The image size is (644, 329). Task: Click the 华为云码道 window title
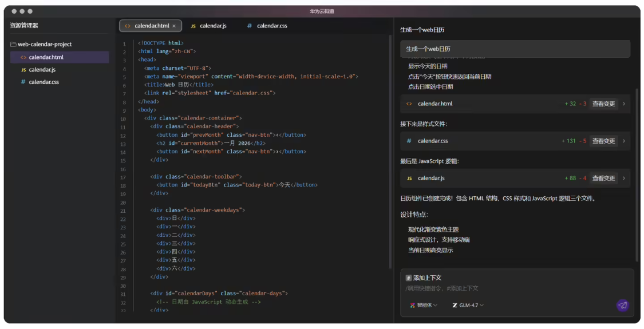tap(322, 11)
